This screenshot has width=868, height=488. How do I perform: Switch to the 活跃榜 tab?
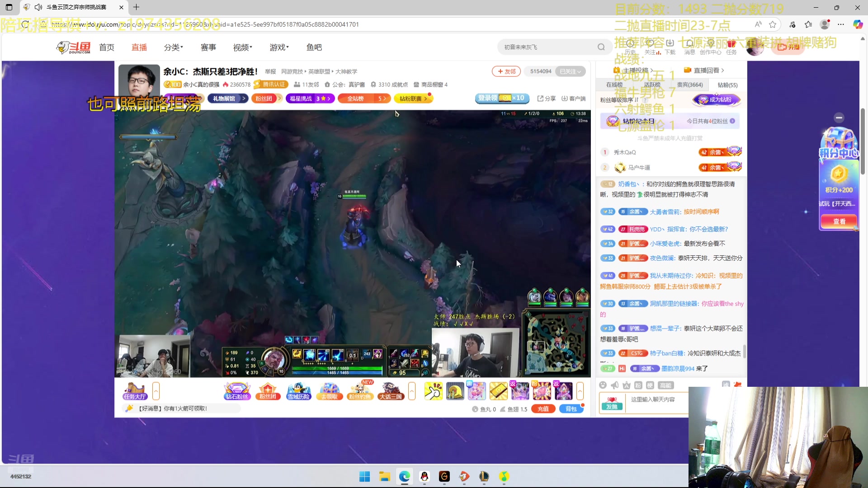652,84
